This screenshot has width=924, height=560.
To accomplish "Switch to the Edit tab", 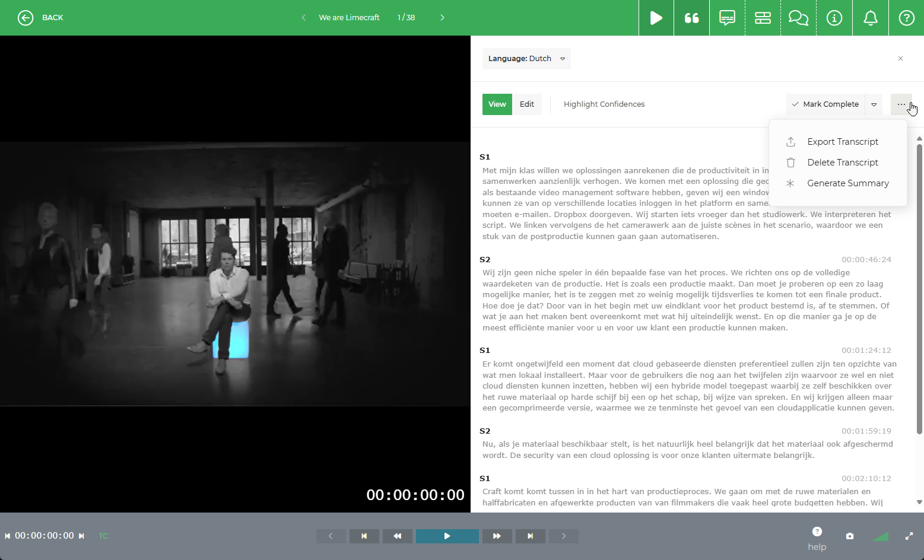I will coord(527,104).
